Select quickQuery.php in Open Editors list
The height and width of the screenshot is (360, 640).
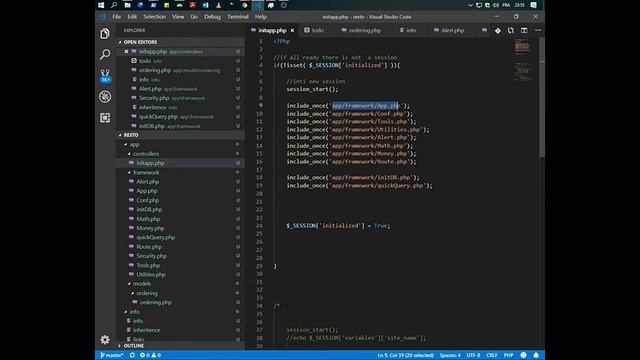coord(158,117)
